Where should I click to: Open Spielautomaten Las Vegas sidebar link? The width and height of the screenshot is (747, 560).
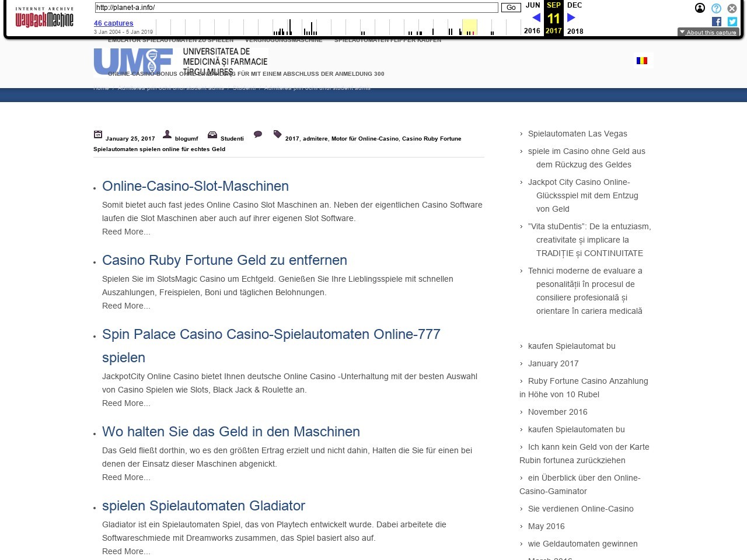click(x=577, y=134)
